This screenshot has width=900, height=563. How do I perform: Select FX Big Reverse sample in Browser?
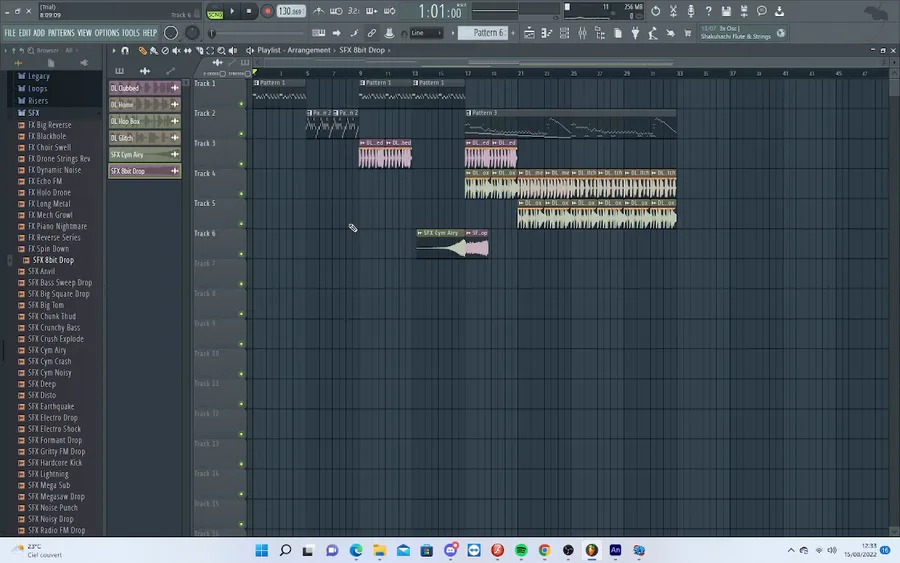click(49, 125)
